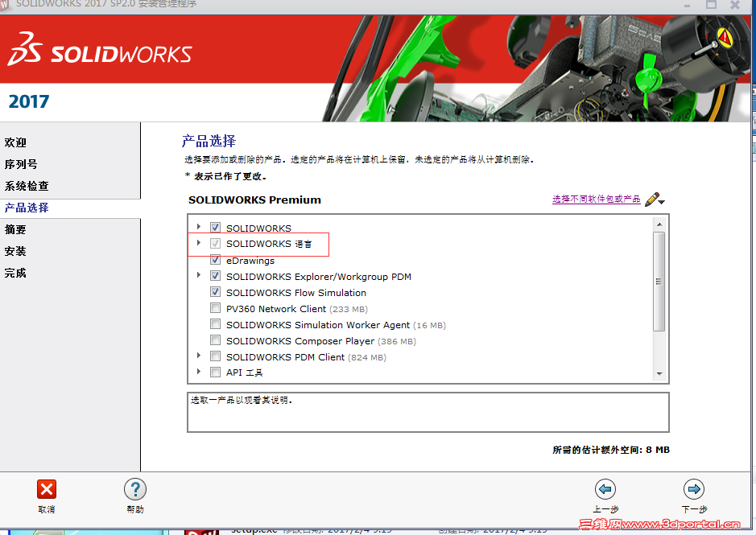Check the PV360 Network Client checkbox
The width and height of the screenshot is (756, 535).
click(215, 308)
